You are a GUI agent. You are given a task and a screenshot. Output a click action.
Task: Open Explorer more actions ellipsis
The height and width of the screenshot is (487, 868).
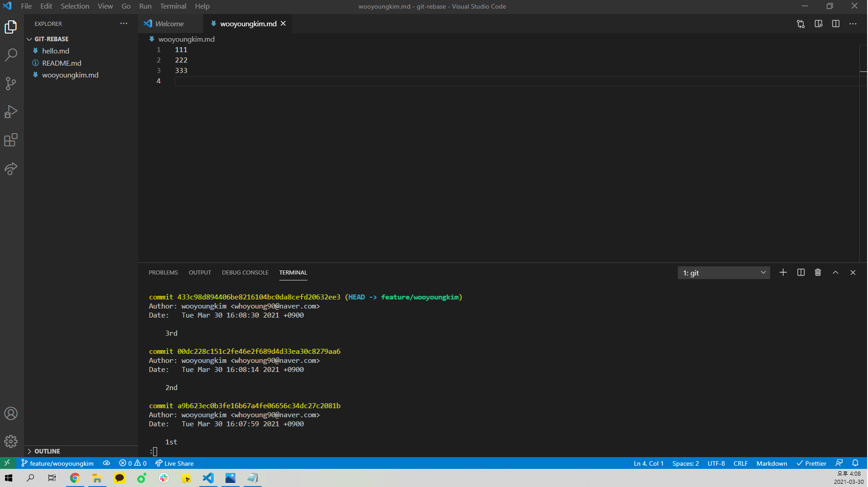(124, 24)
